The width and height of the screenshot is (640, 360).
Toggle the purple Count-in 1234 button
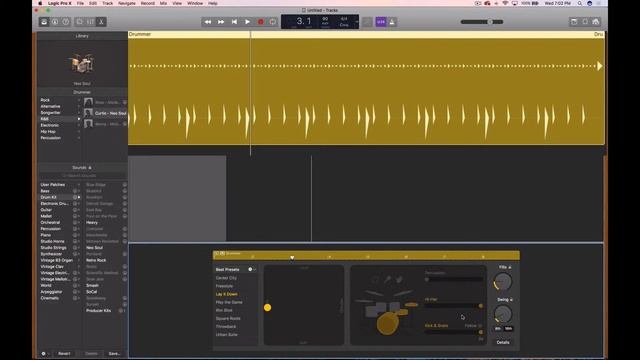[381, 22]
